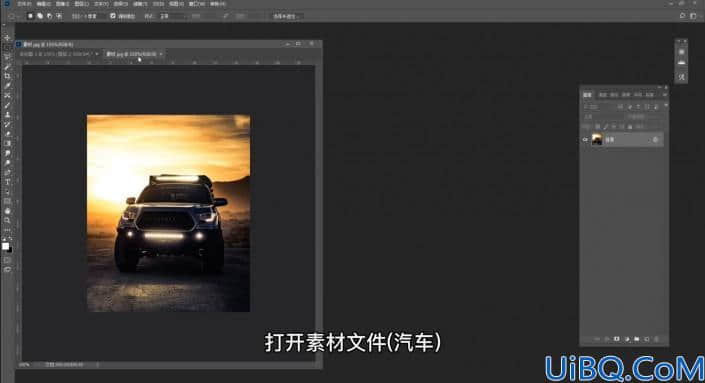This screenshot has height=383, width=705.
Task: Select the Lasso tool
Action: pyautogui.click(x=7, y=57)
